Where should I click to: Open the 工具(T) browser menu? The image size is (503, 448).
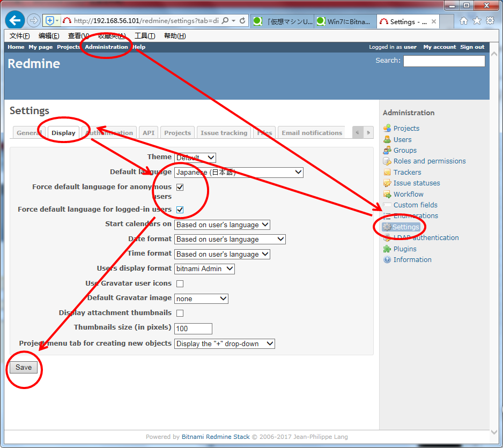(x=145, y=35)
